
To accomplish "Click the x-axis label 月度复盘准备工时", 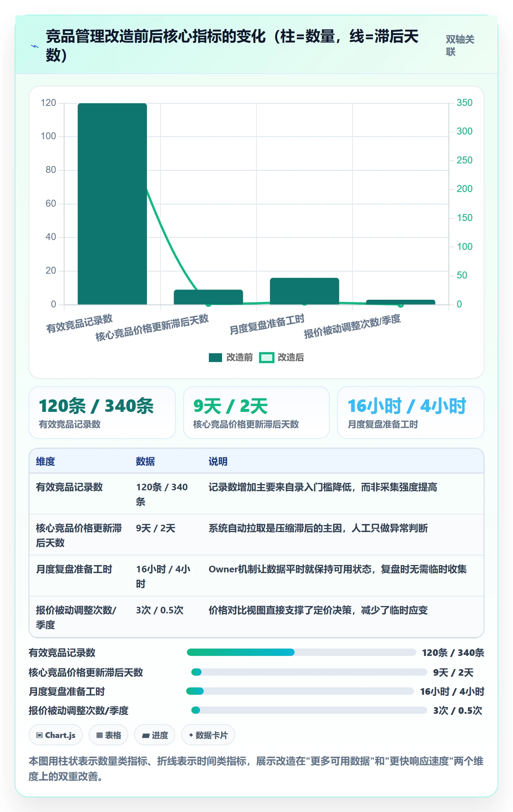I will click(267, 325).
